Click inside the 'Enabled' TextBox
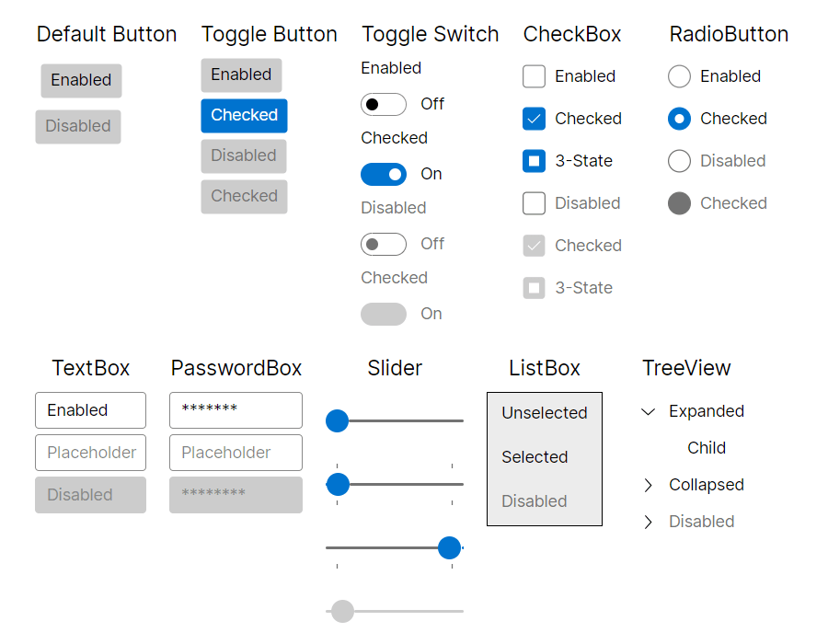 (90, 410)
